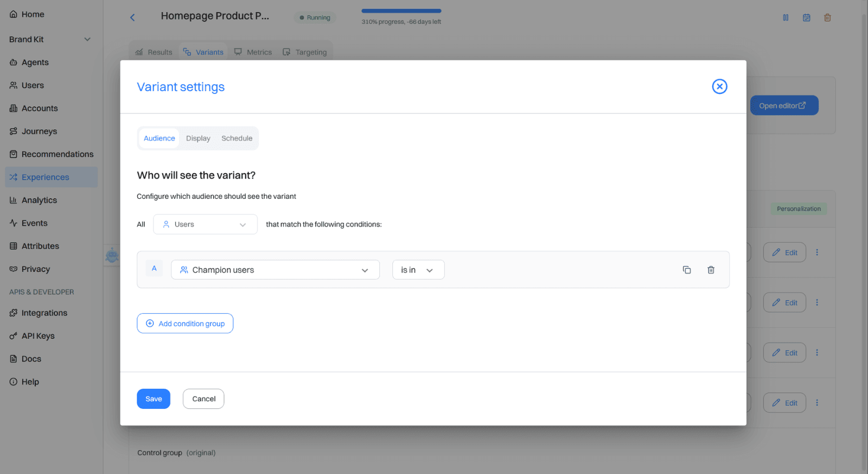Open the Docs link
868x474 pixels.
click(x=25, y=359)
